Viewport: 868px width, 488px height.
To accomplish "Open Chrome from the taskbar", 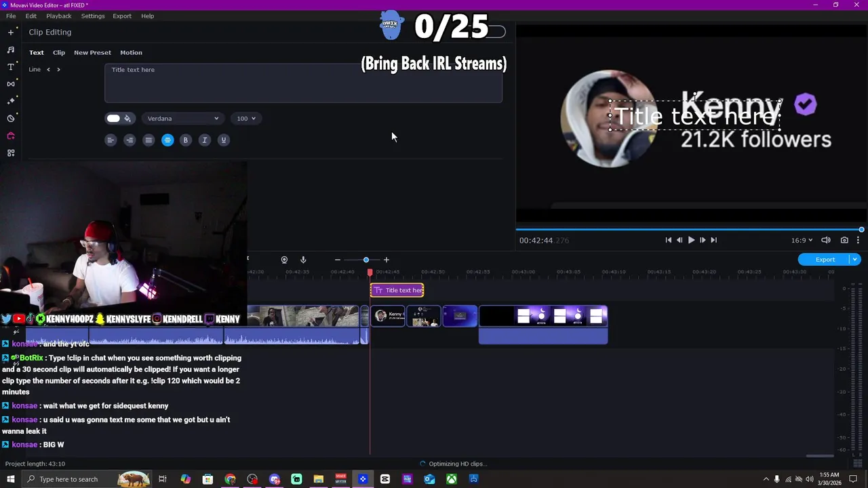I will click(x=230, y=479).
